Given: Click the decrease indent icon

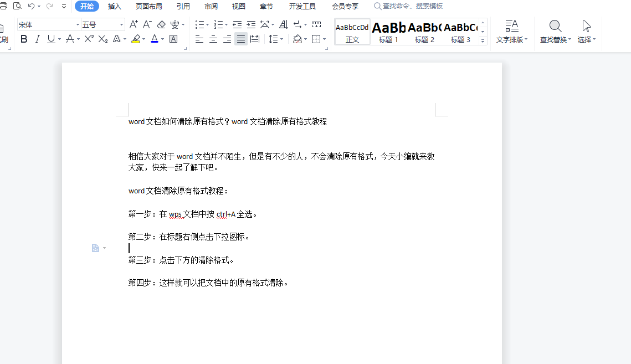Looking at the screenshot, I should pos(237,24).
